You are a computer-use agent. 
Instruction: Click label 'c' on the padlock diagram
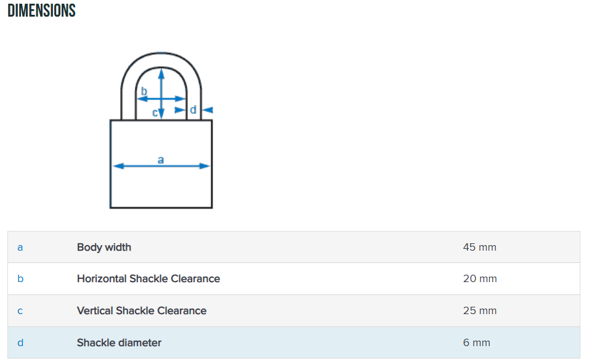pyautogui.click(x=155, y=113)
